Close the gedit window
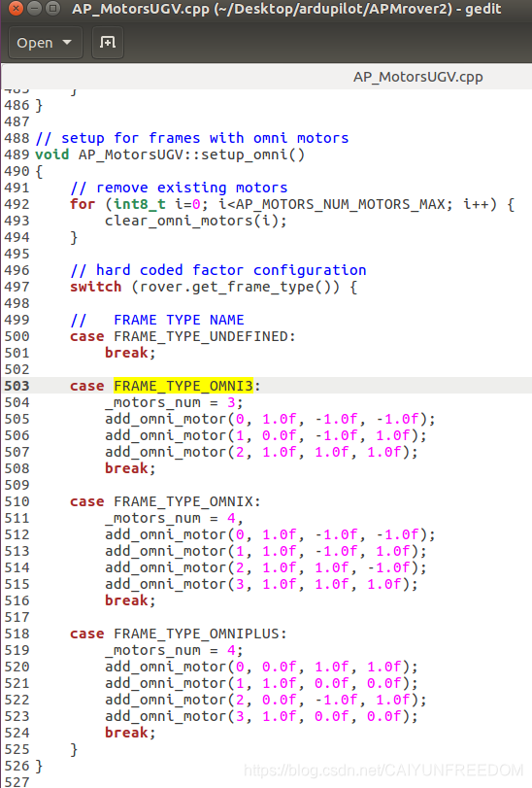The image size is (532, 788). click(17, 9)
